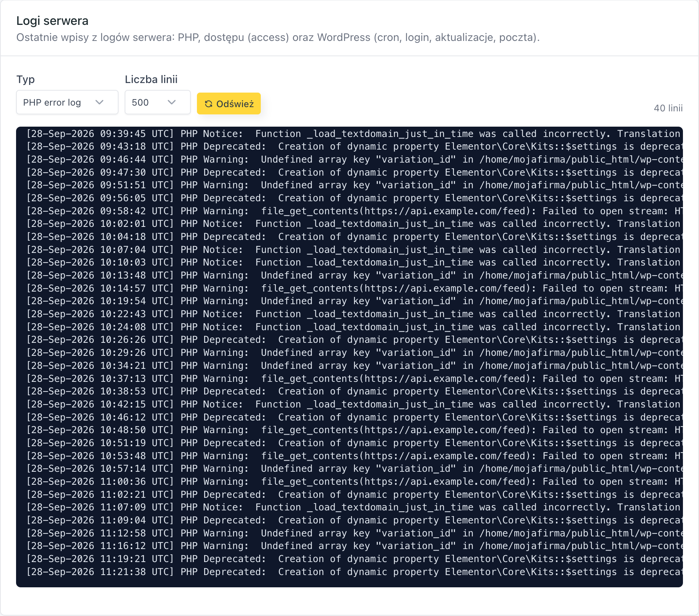Screen dimensions: 699x616
Task: Select log line timestamped 11:09:04
Action: pos(354,520)
